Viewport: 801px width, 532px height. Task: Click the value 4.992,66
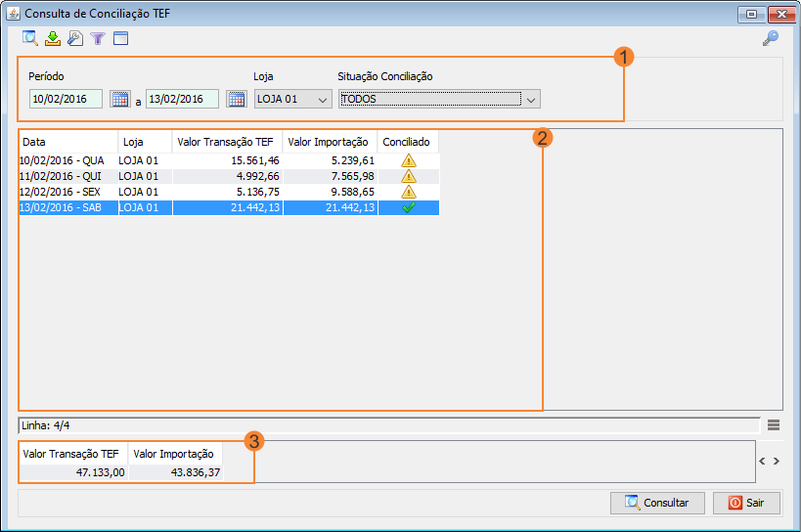(x=257, y=176)
